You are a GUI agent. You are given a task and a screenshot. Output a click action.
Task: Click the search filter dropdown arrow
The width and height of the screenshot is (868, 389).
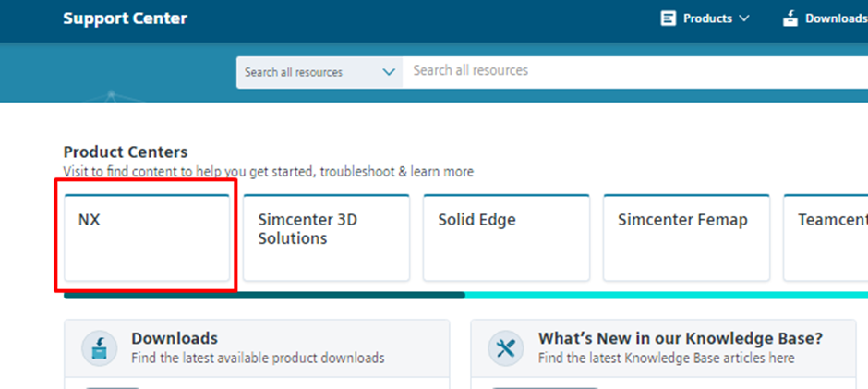coord(389,72)
